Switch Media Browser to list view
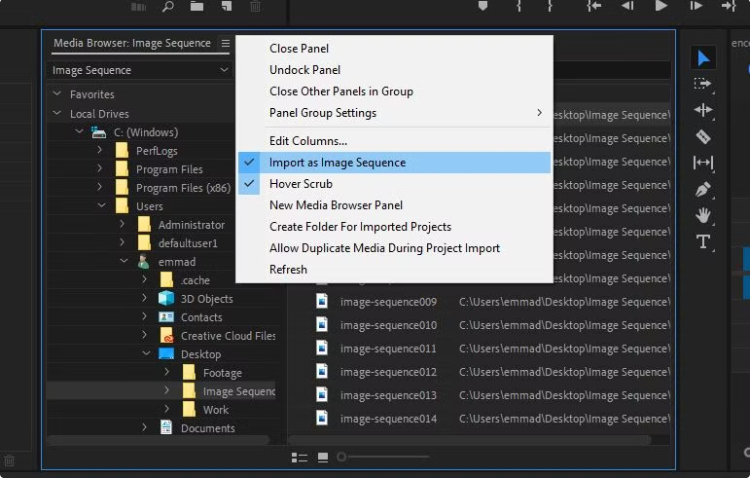Viewport: 751px width, 478px height. (x=299, y=457)
